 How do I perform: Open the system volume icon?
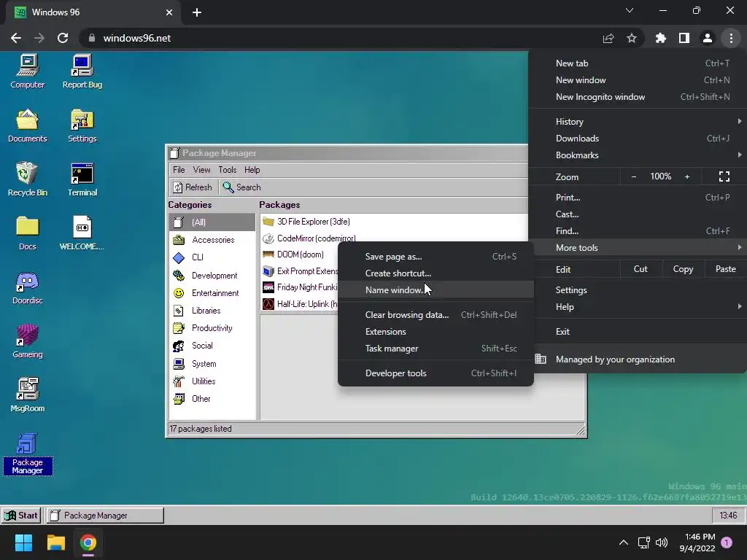point(661,542)
